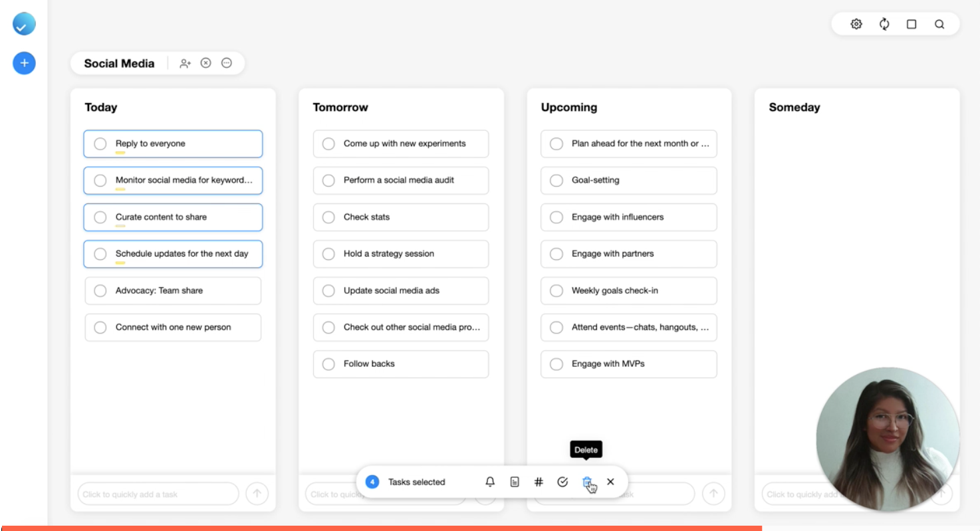Click the square view icon

point(912,24)
